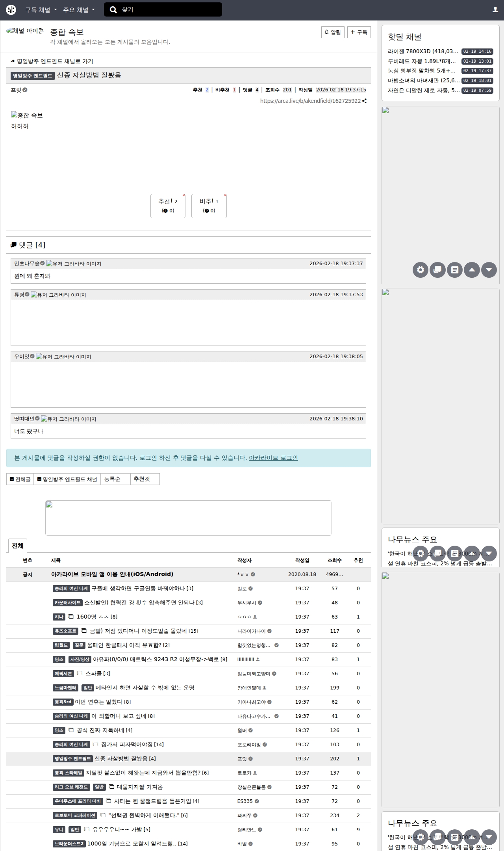This screenshot has width=504, height=851.
Task: Click the share icon beside the post URL
Action: tap(364, 101)
